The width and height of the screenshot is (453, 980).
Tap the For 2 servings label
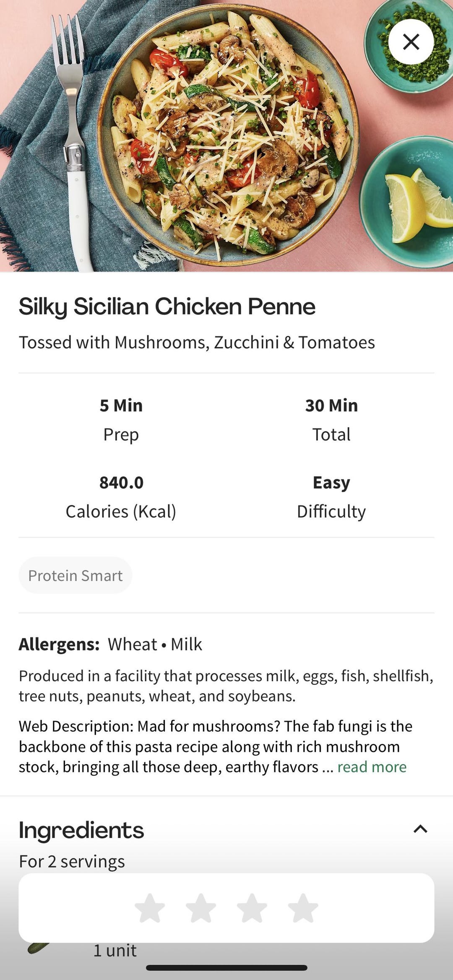click(72, 861)
